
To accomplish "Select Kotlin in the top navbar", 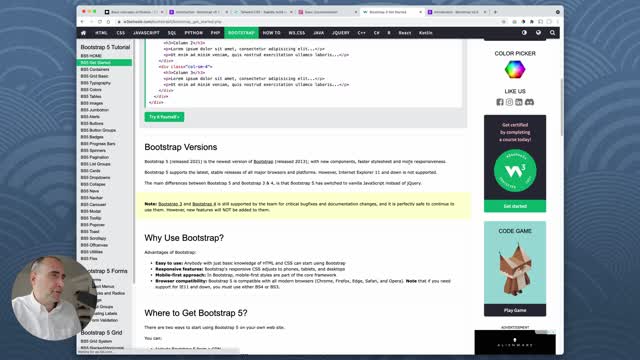I will click(426, 33).
